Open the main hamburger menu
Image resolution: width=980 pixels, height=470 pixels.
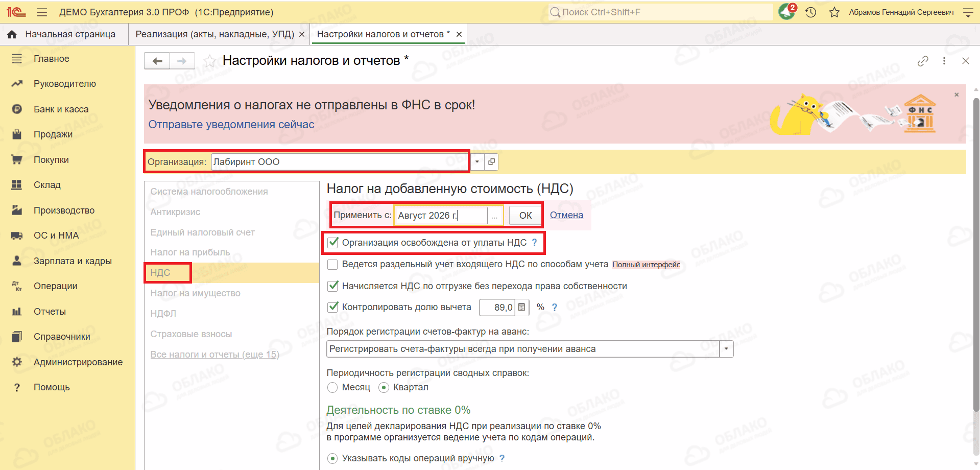(x=42, y=12)
